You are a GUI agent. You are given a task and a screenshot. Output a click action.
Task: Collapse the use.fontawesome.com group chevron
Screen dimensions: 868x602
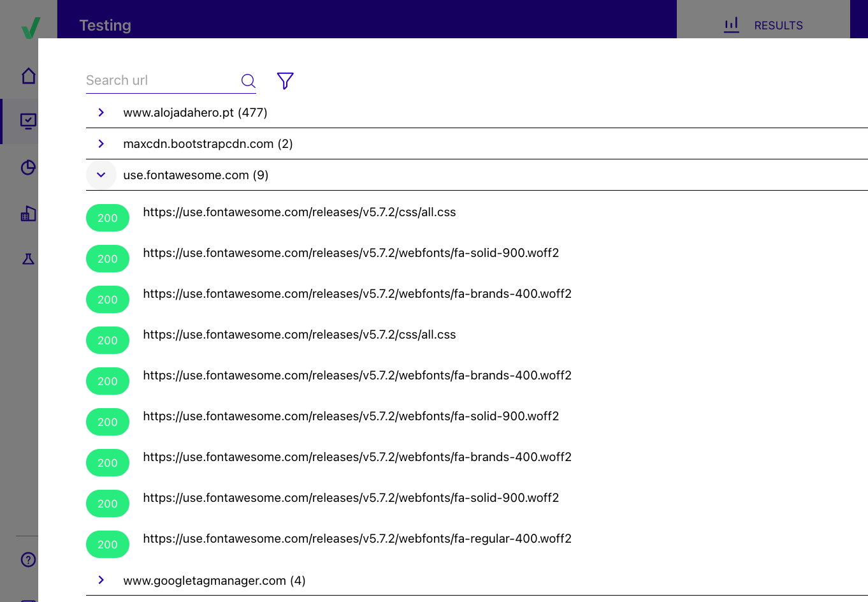101,175
